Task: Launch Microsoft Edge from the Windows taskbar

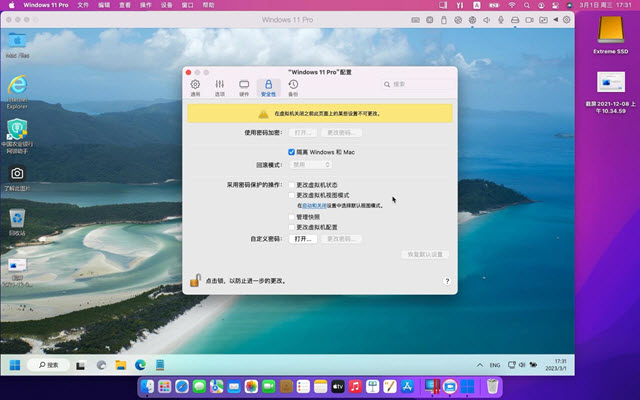Action: pyautogui.click(x=140, y=365)
